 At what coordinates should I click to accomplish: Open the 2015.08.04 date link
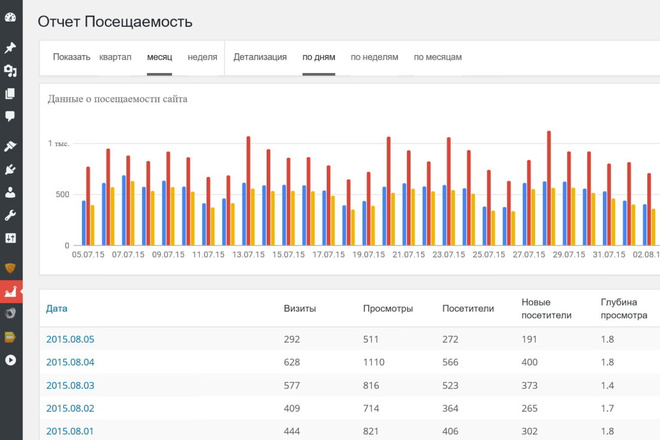[70, 362]
